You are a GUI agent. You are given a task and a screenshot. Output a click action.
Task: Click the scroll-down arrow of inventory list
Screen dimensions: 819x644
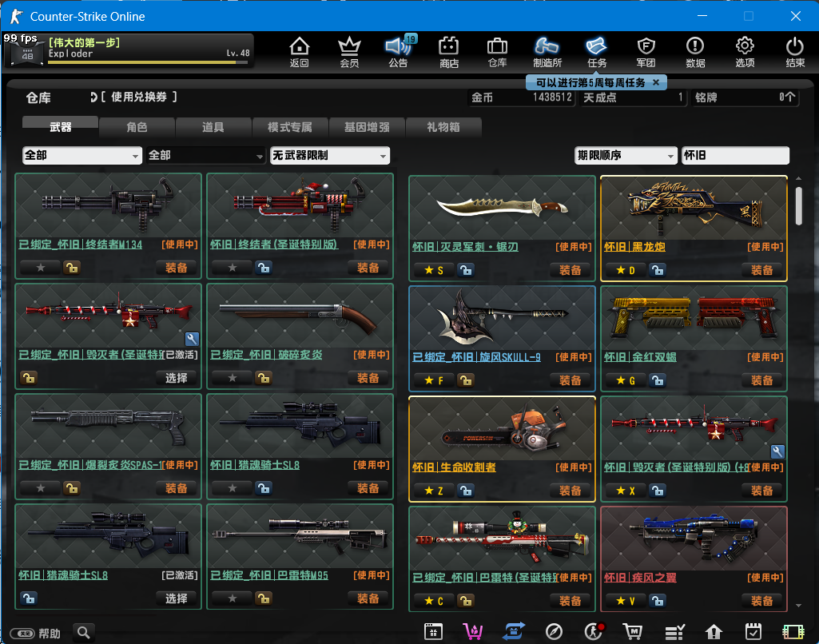tap(799, 606)
